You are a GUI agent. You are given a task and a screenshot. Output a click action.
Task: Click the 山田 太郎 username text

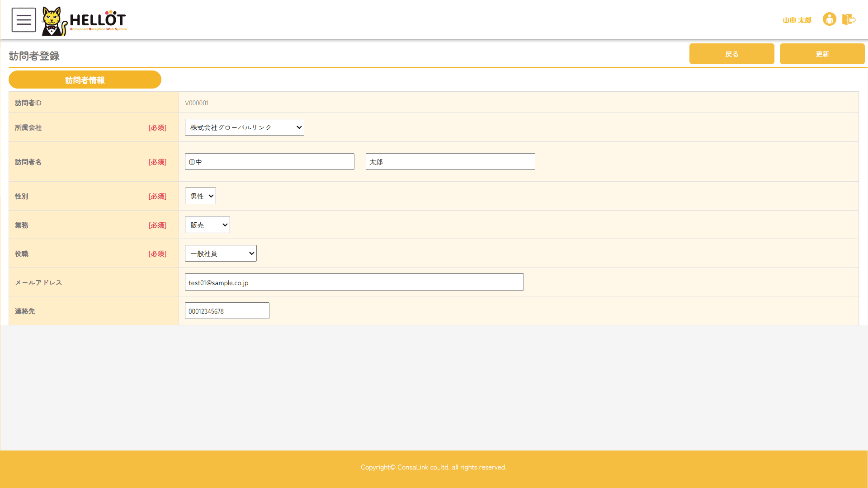tap(797, 20)
